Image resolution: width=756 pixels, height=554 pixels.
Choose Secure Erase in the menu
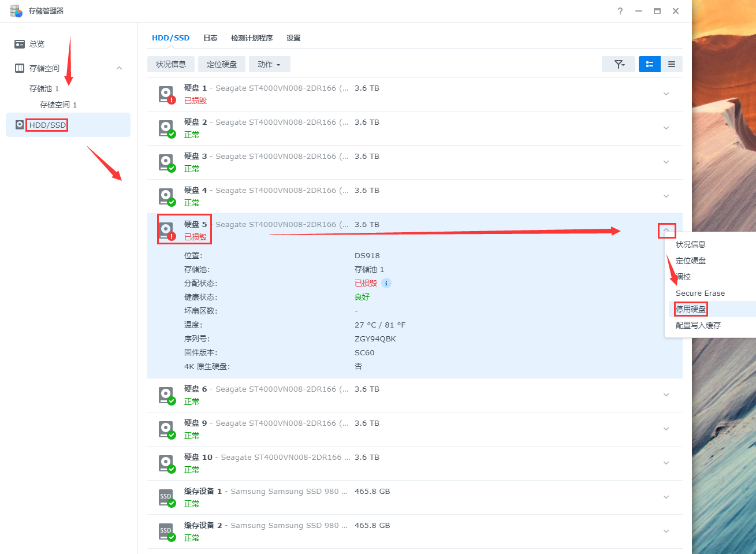(700, 293)
